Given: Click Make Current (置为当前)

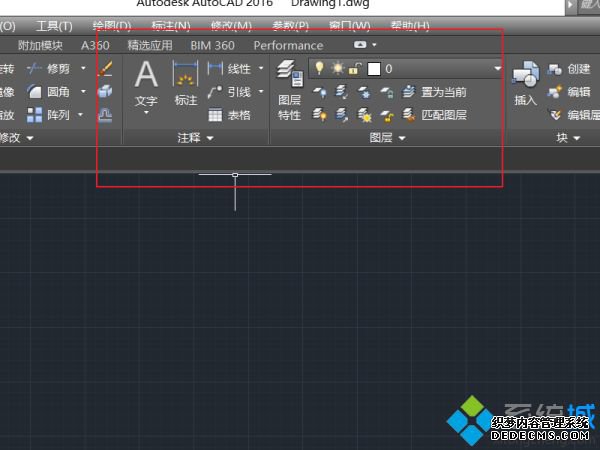Looking at the screenshot, I should (x=435, y=92).
